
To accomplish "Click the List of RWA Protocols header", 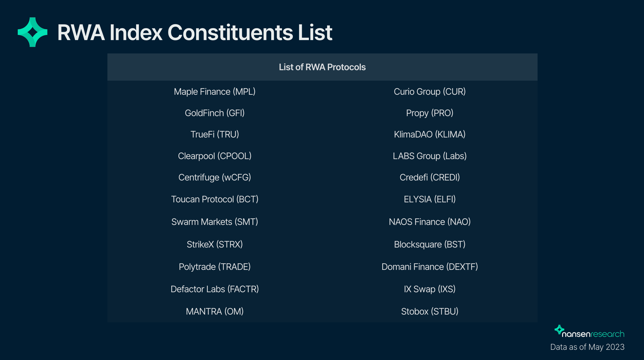I will coord(322,67).
